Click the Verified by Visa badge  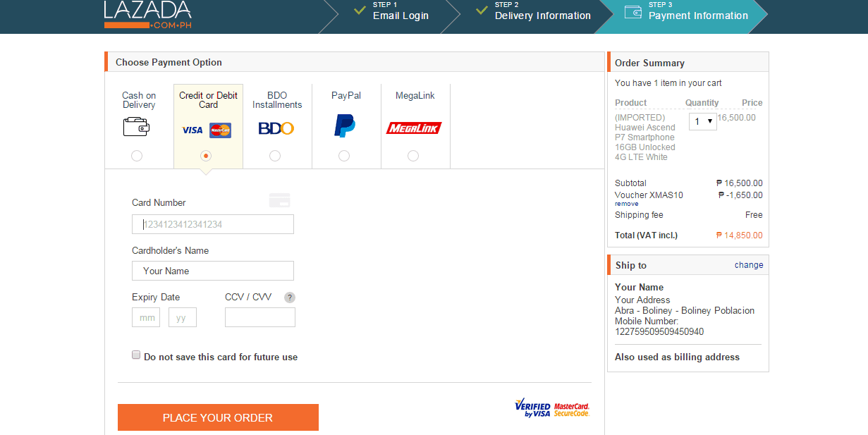[x=532, y=408]
